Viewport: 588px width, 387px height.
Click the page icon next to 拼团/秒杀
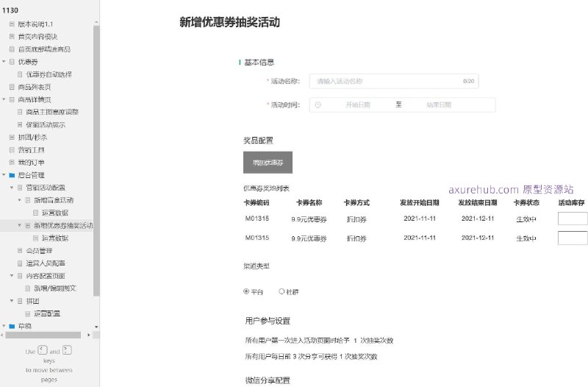click(x=12, y=137)
